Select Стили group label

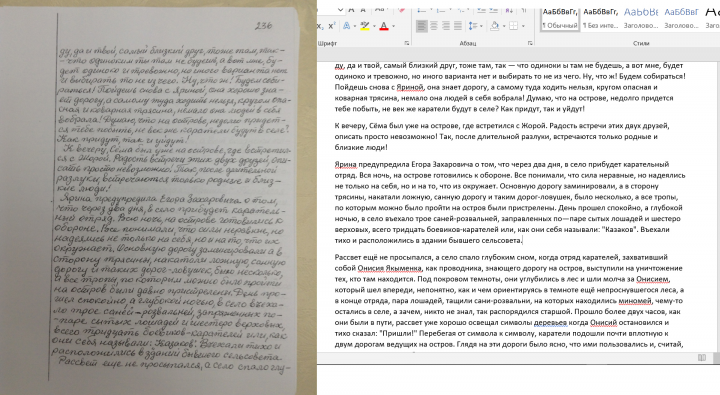(x=641, y=43)
